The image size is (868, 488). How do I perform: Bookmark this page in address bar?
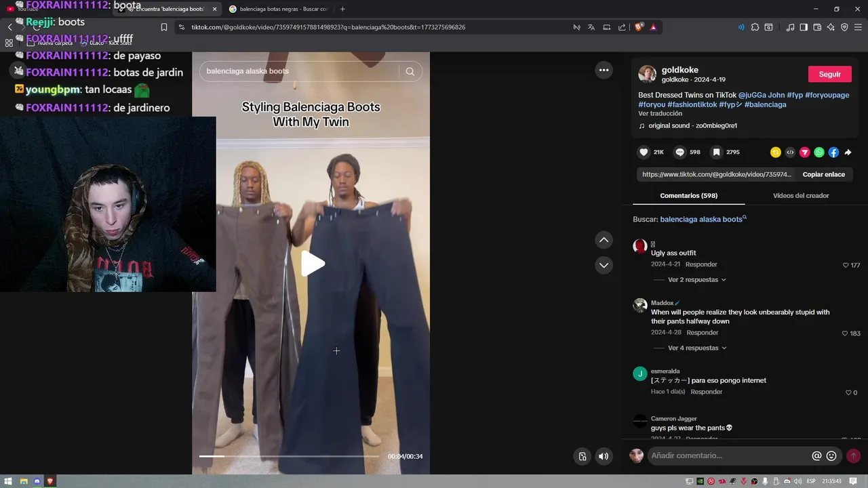coord(164,27)
